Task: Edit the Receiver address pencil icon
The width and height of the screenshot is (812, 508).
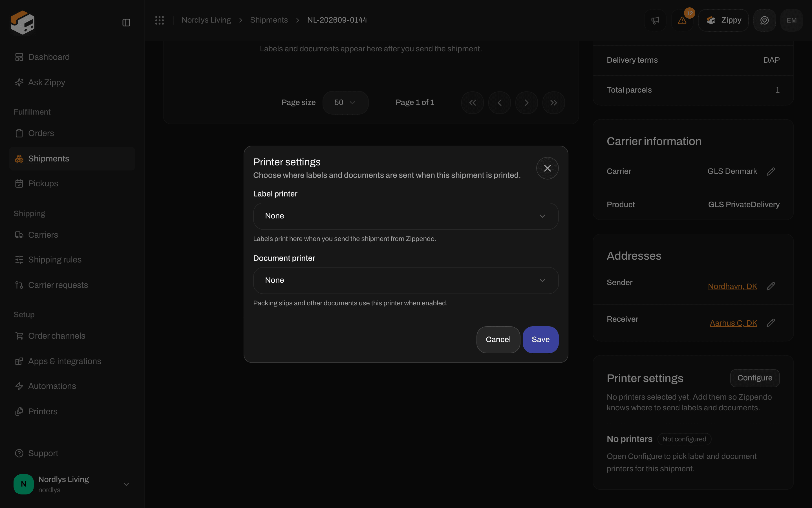Action: 771,323
